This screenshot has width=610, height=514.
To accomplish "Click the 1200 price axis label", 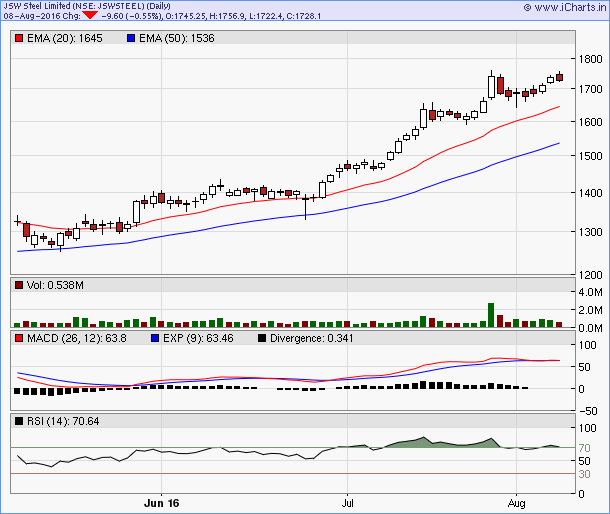I will [590, 275].
